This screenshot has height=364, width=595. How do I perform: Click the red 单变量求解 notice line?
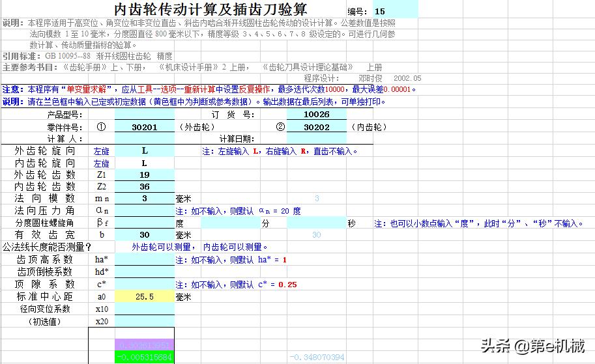click(x=209, y=89)
